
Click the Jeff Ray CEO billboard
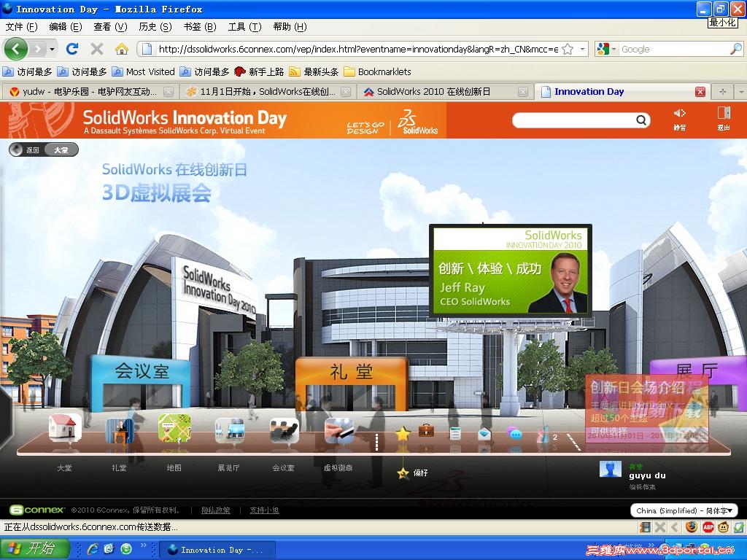(x=511, y=271)
